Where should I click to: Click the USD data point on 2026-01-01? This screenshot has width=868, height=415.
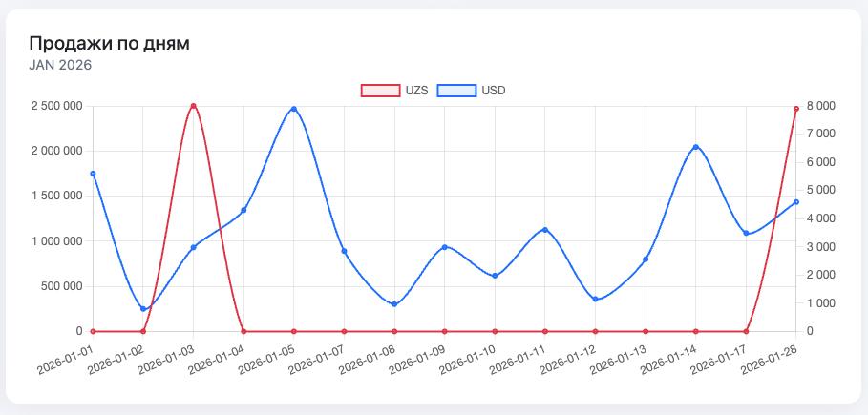(x=93, y=174)
